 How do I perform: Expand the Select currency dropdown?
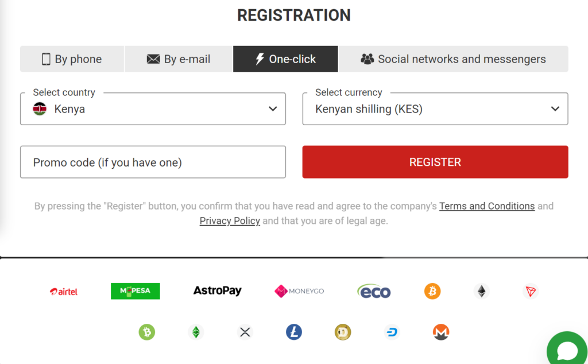tap(435, 109)
